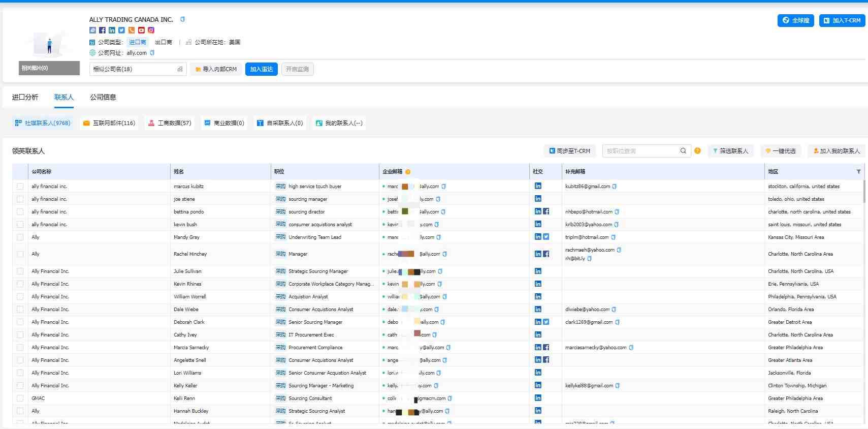
Task: Tick checkbox for Julie Sullivan row
Action: [20, 271]
